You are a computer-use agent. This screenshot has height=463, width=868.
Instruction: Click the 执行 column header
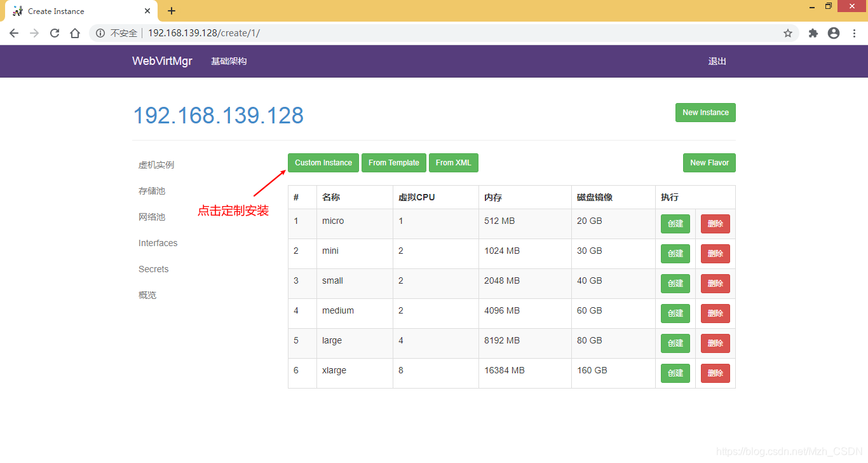670,197
